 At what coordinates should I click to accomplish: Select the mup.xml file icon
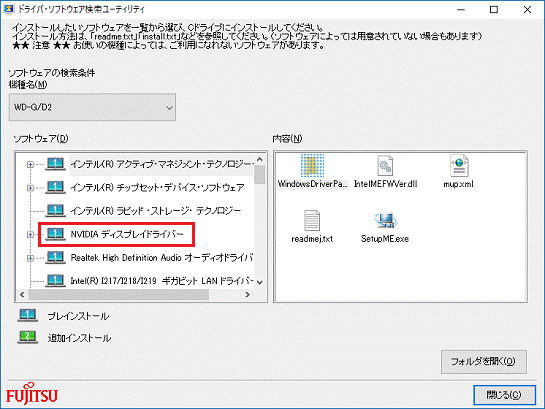pos(459,166)
